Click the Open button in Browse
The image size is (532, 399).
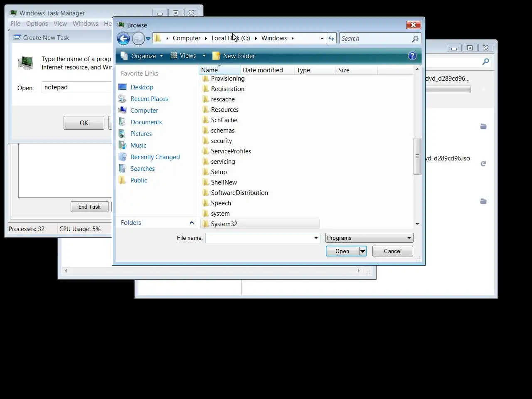coord(342,251)
